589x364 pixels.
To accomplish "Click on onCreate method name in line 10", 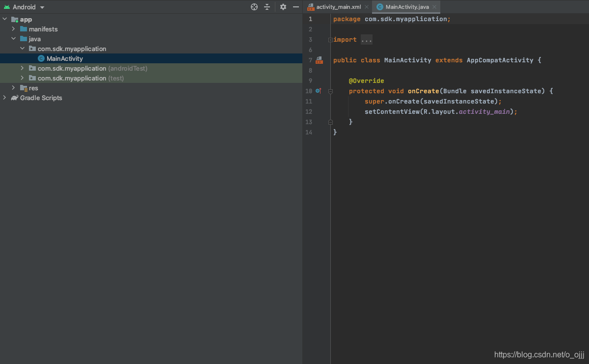I will 424,91.
